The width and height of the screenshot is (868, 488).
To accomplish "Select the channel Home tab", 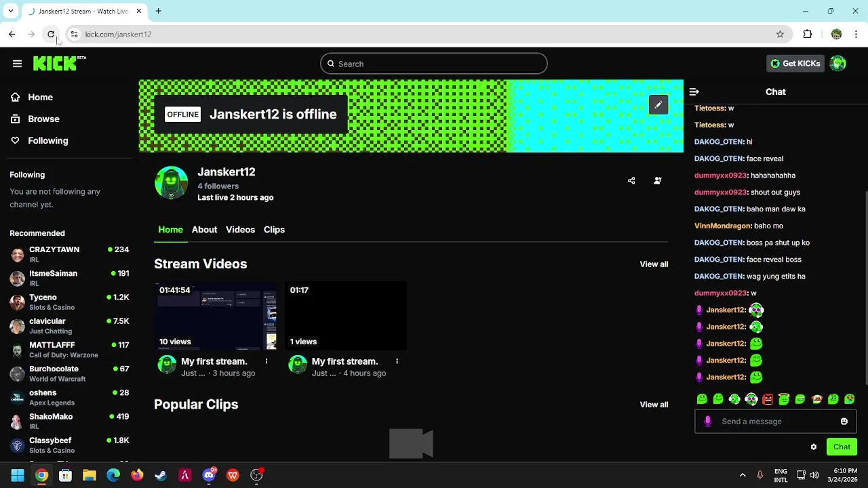I will 170,230.
